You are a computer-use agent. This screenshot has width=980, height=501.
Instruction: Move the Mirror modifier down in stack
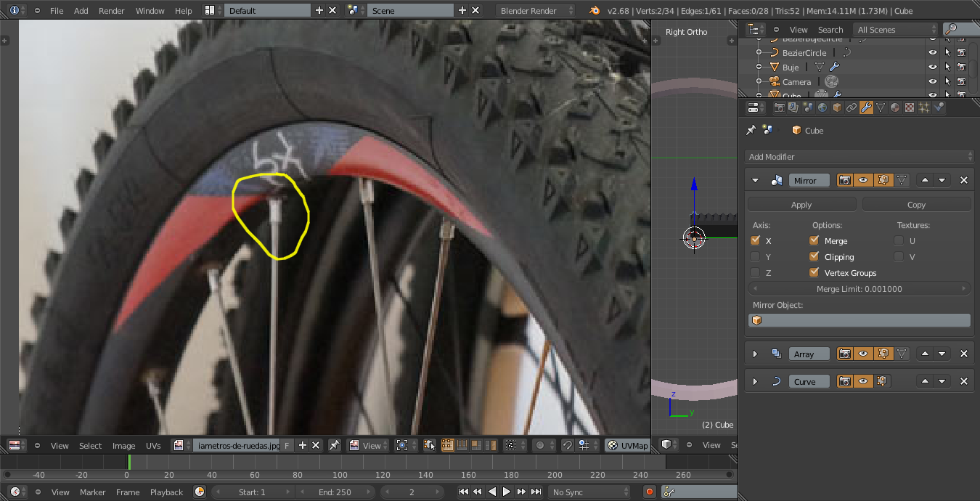[942, 180]
